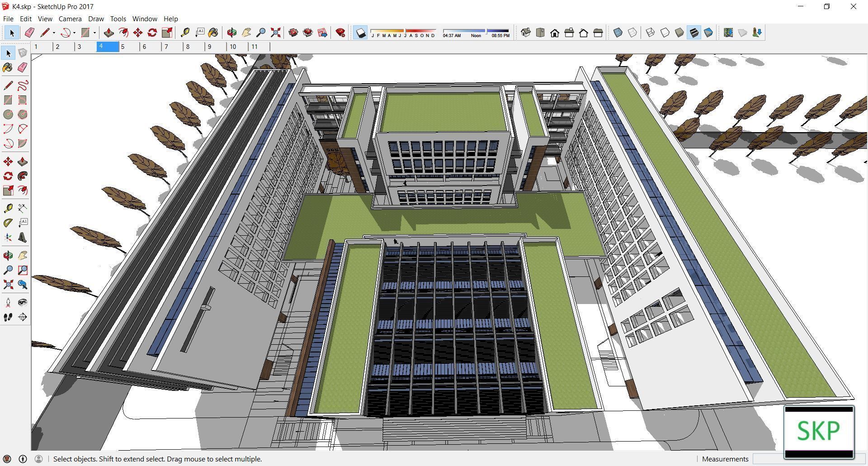Open Photo Textures icon
The height and width of the screenshot is (466, 868).
pyautogui.click(x=757, y=33)
